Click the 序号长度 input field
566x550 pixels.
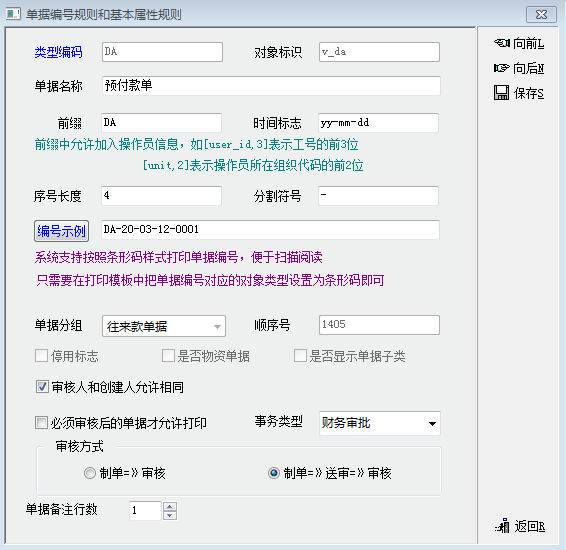pos(161,196)
